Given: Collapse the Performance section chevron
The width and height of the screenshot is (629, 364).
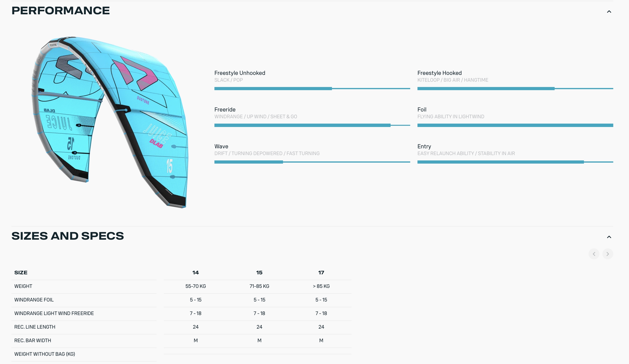Looking at the screenshot, I should tap(609, 11).
